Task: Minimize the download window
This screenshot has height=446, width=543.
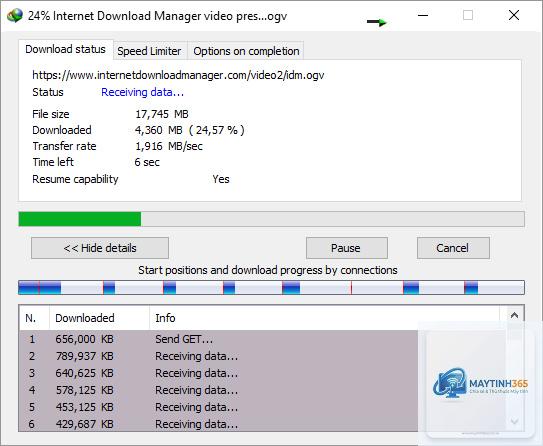Action: [423, 15]
